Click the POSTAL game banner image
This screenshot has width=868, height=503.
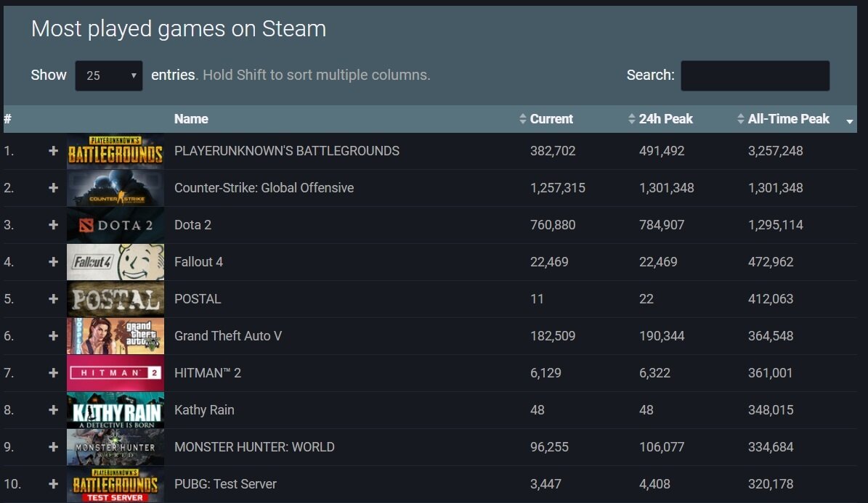115,299
